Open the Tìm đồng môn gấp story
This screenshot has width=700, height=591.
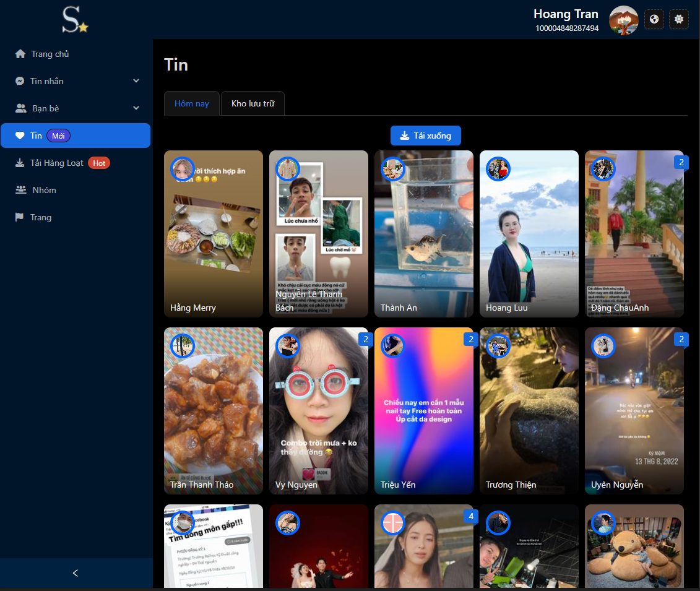coord(214,546)
